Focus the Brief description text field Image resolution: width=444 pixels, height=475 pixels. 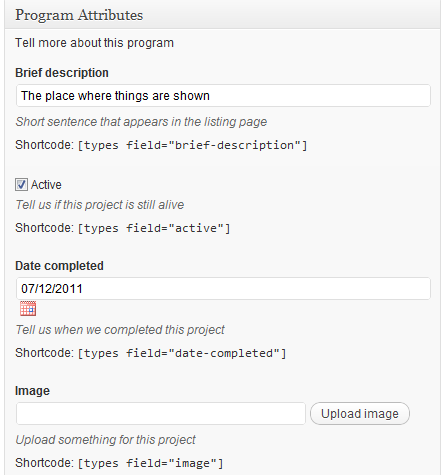coord(223,96)
